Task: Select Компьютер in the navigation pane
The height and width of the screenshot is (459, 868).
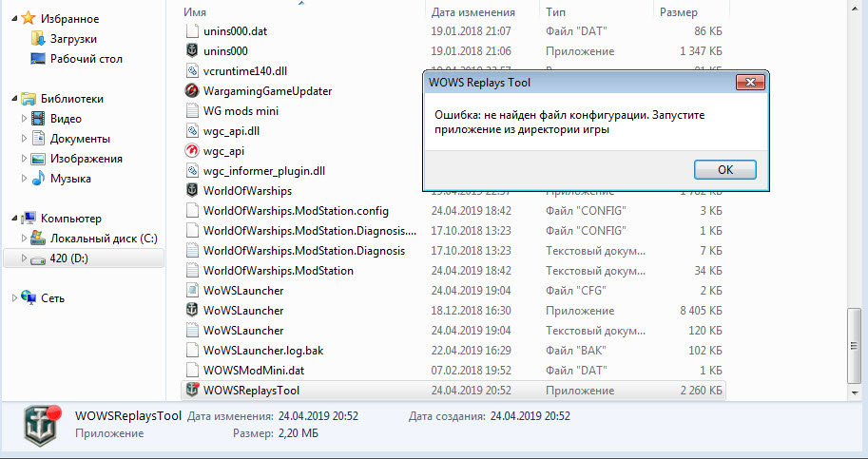Action: coord(71,219)
